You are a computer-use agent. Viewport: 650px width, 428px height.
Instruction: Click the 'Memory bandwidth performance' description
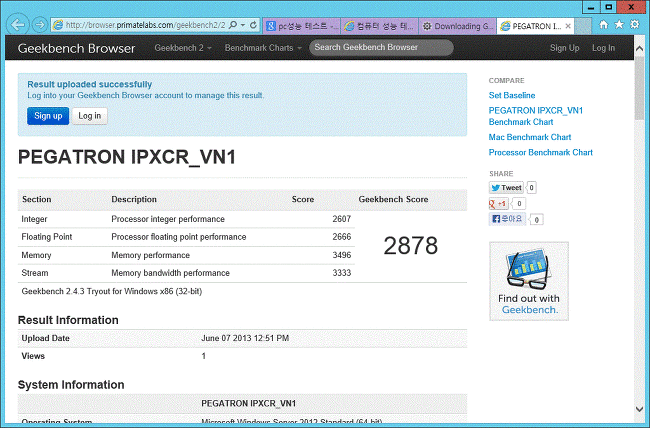pyautogui.click(x=170, y=273)
